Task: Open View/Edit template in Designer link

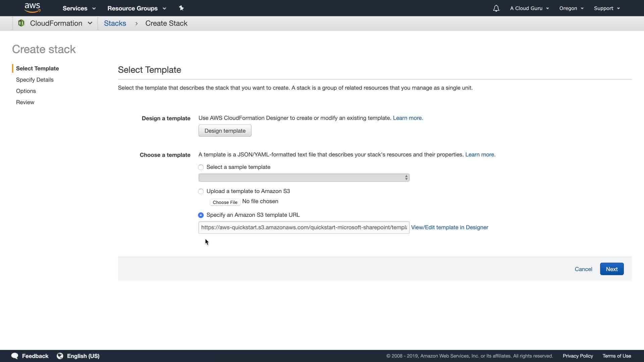Action: pos(449,227)
